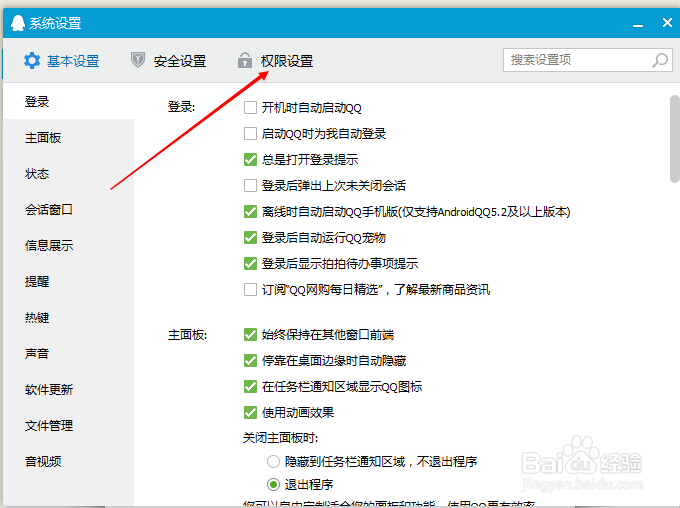
Task: Open the 基本设置 tab
Action: coord(62,61)
